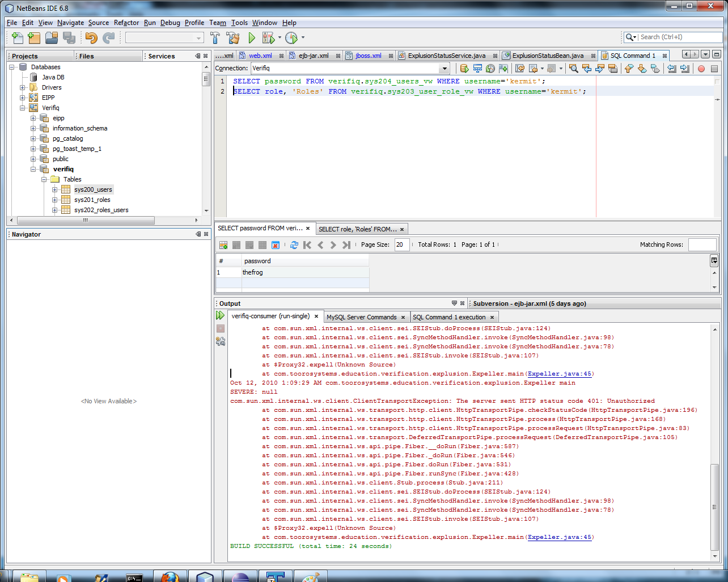Image resolution: width=728 pixels, height=582 pixels.
Task: Click the Undo arrow icon
Action: click(91, 38)
